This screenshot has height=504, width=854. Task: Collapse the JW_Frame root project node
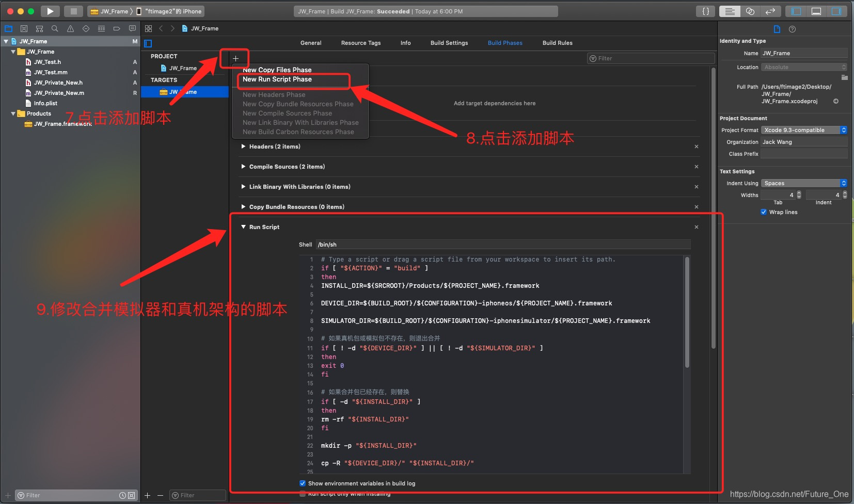tap(6, 41)
